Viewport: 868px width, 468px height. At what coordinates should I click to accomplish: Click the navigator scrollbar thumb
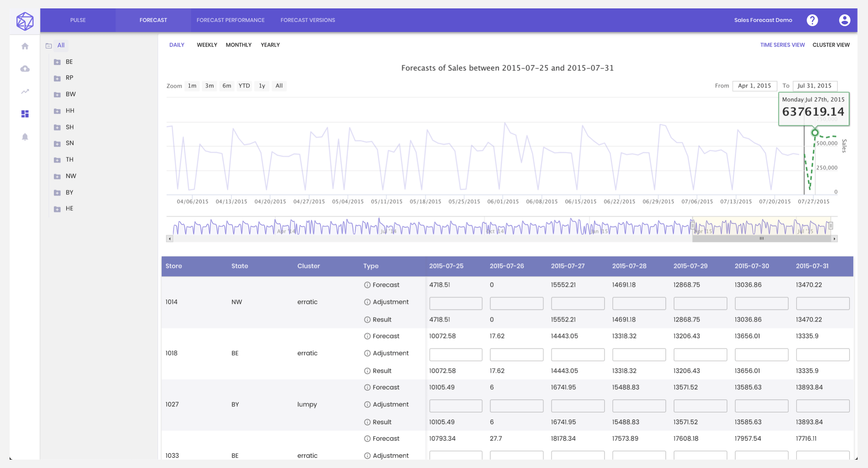click(762, 239)
